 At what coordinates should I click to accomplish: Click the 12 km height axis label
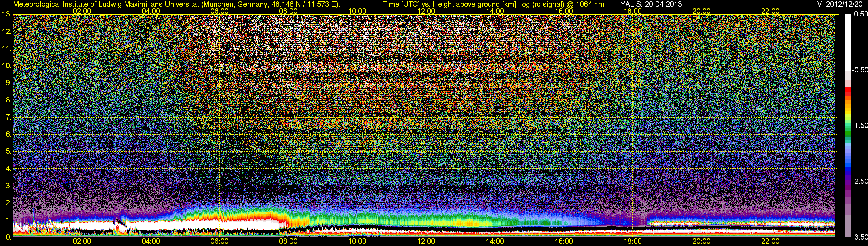(x=6, y=32)
